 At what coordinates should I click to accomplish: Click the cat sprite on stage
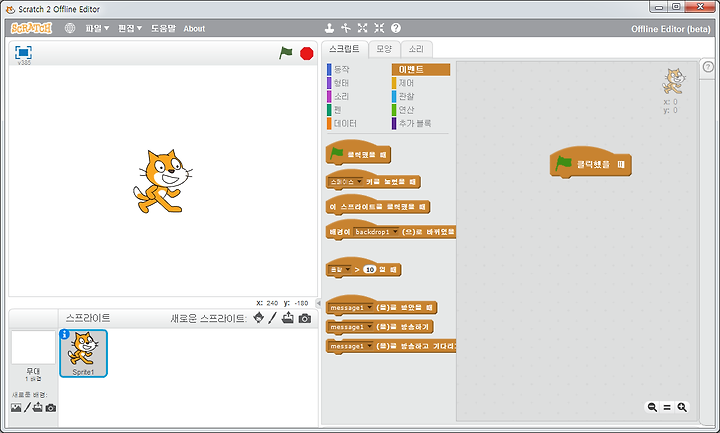[x=163, y=181]
